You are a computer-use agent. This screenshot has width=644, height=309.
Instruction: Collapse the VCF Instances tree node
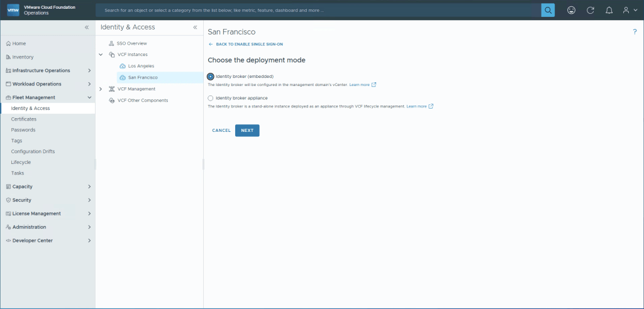pyautogui.click(x=101, y=55)
